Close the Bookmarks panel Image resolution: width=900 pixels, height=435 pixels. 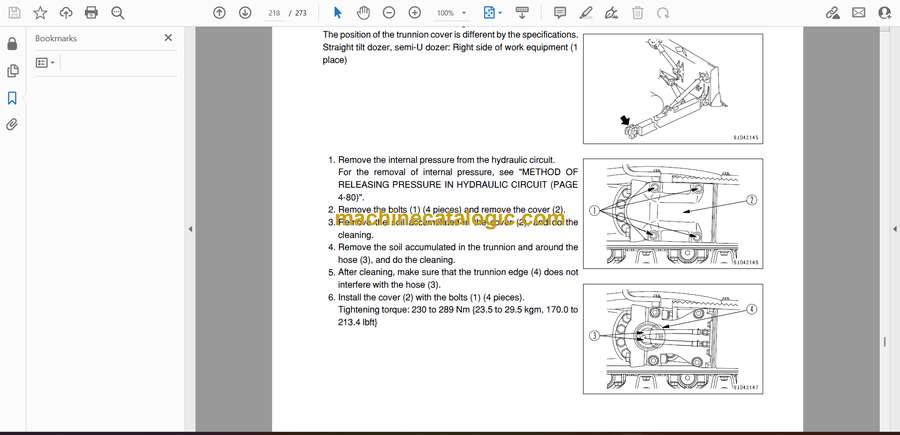pyautogui.click(x=168, y=38)
